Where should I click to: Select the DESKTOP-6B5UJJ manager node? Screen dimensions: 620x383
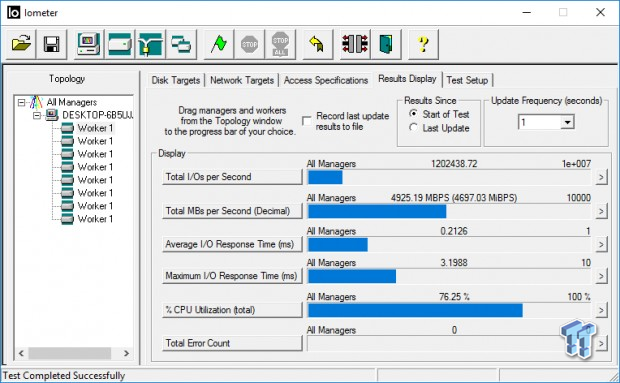pyautogui.click(x=98, y=115)
